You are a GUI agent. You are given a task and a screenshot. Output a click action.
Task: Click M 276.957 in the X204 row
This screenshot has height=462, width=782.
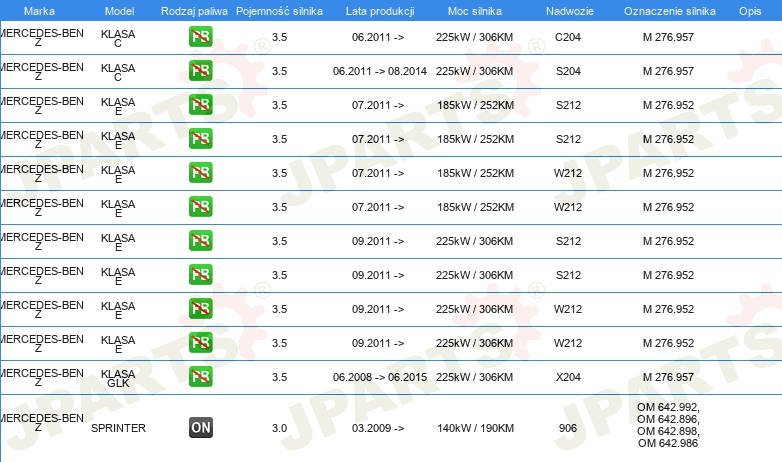click(x=668, y=377)
